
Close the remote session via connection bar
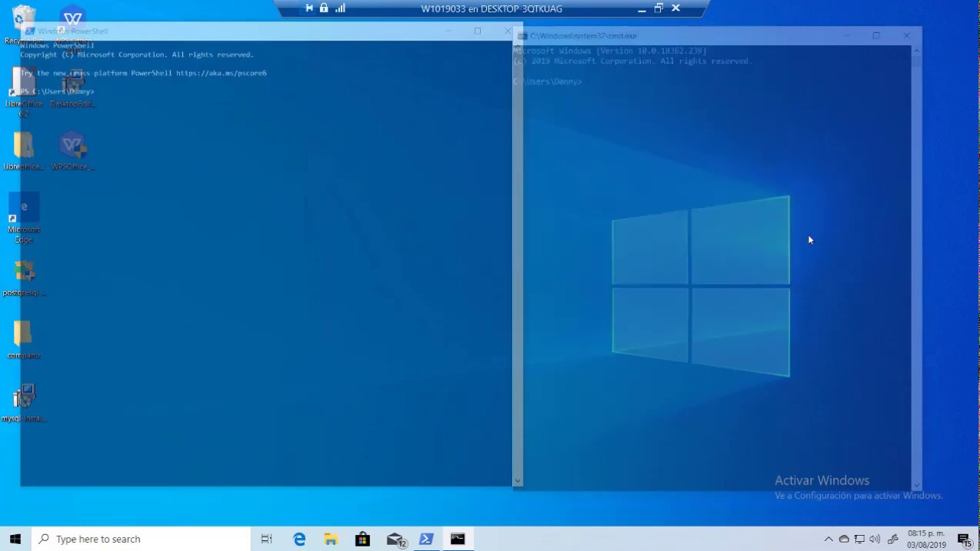675,8
